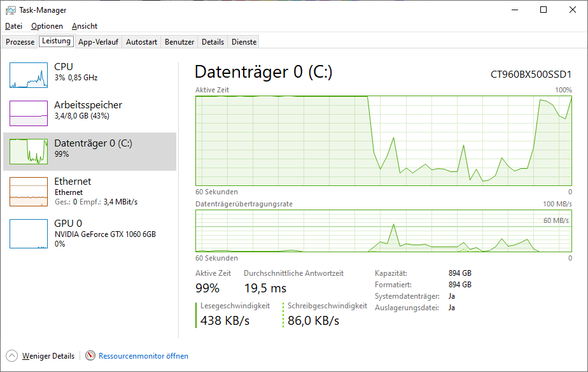This screenshot has width=588, height=372.
Task: Click the '86,0 KB/s' write speed value
Action: tap(313, 320)
